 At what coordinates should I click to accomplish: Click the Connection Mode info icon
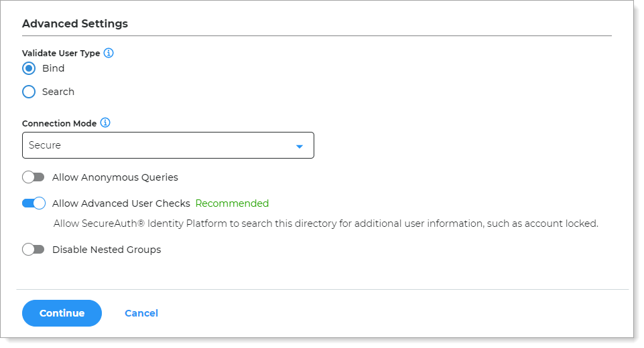point(105,123)
